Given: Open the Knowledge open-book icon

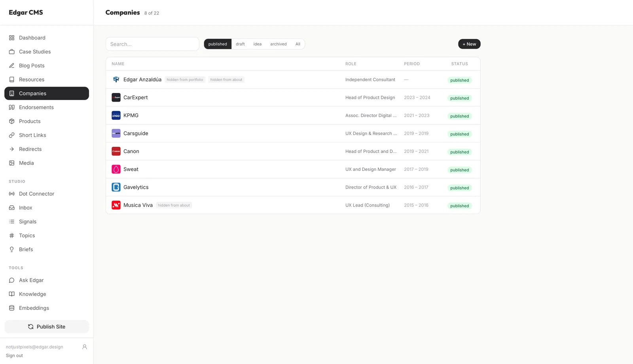Looking at the screenshot, I should (12, 294).
